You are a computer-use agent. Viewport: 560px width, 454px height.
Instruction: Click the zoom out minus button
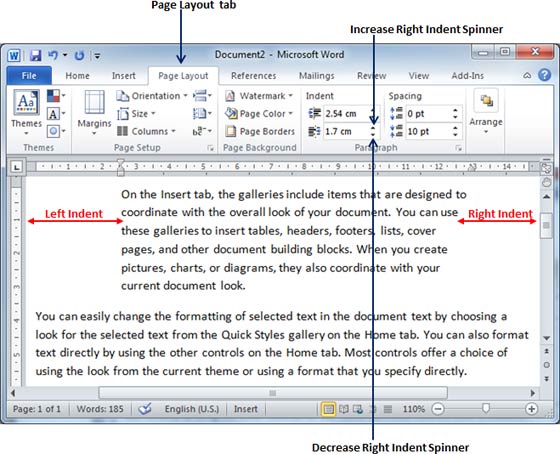pos(438,409)
